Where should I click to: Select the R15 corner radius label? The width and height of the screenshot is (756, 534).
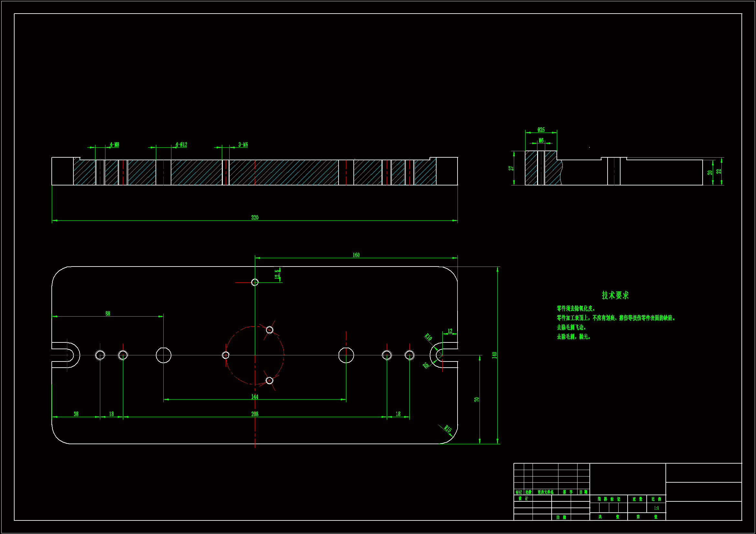click(448, 428)
